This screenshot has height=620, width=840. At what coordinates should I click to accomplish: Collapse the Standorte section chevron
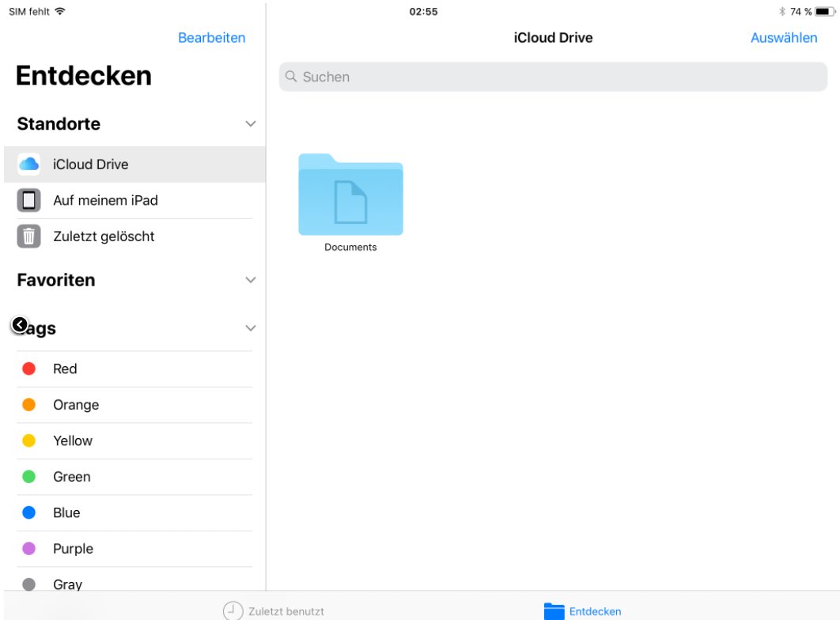point(250,123)
